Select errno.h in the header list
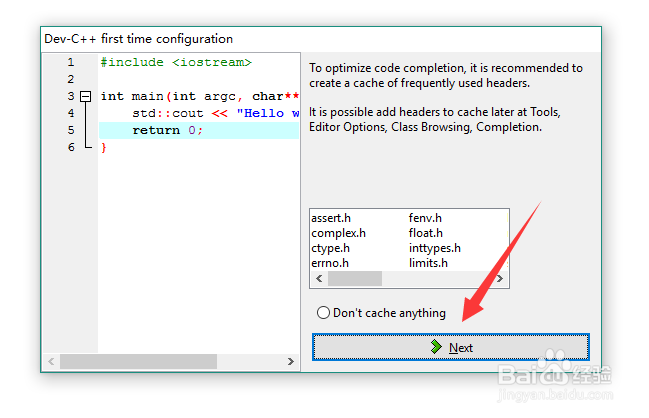The image size is (649, 418). click(x=330, y=263)
